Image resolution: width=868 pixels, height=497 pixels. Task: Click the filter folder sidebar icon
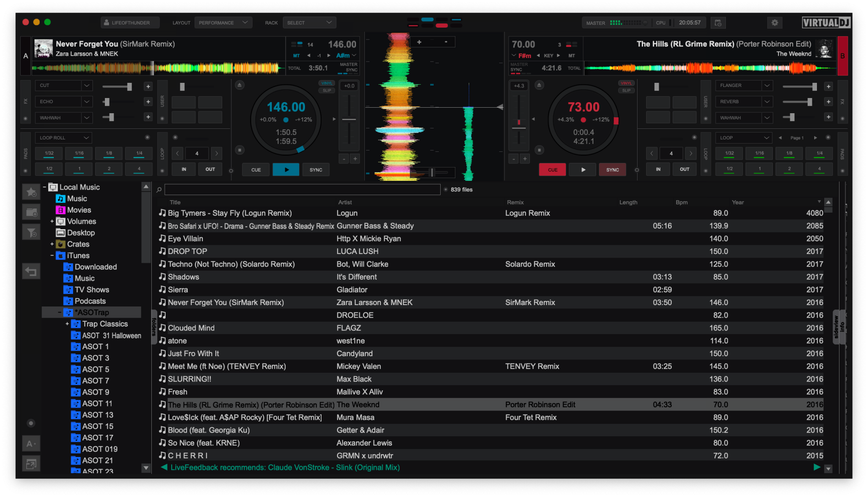coord(31,233)
